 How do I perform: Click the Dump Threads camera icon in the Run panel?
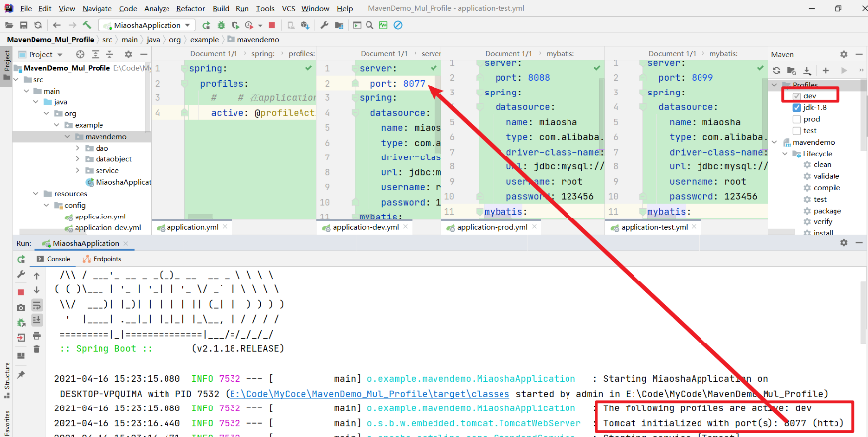(x=21, y=307)
